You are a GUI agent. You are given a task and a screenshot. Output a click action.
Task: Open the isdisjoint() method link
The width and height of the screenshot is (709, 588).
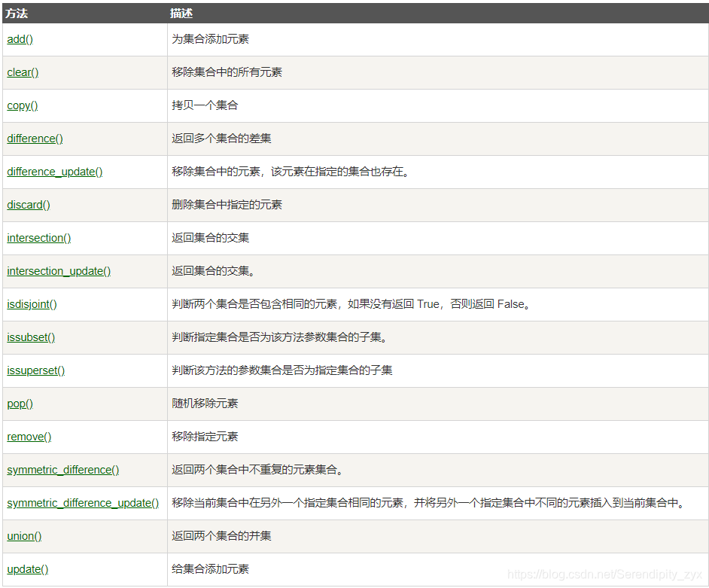click(32, 304)
